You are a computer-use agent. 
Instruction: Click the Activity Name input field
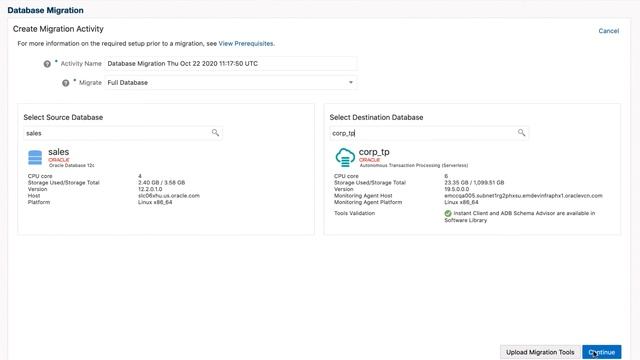point(231,64)
